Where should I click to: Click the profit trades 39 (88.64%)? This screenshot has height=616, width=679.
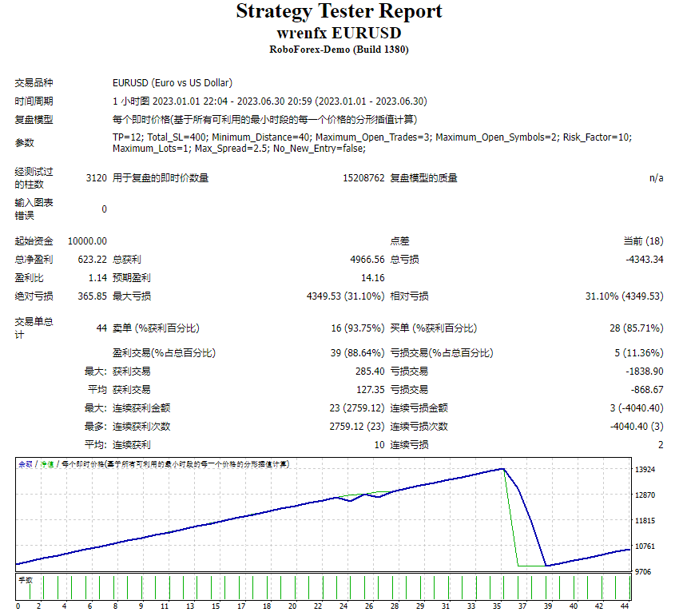click(357, 353)
